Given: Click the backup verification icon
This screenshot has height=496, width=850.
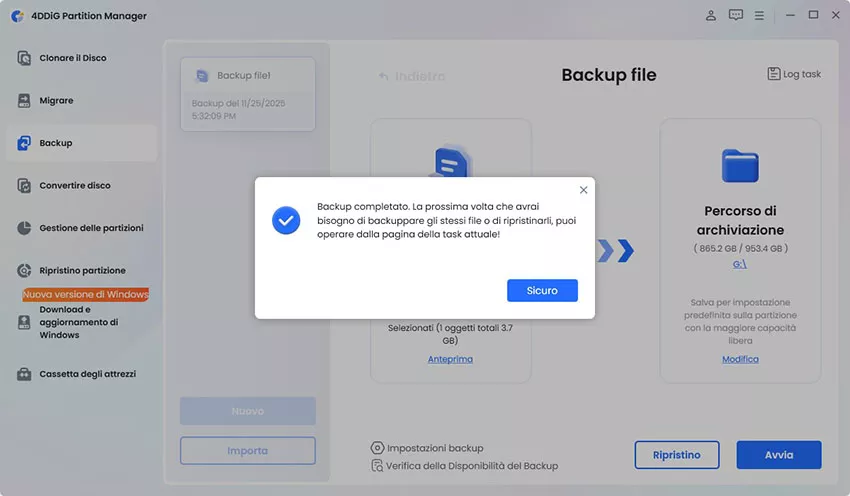Looking at the screenshot, I should pos(377,465).
